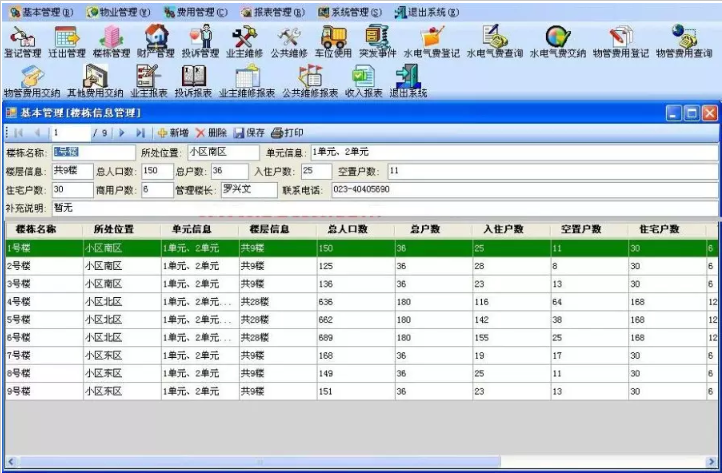
Task: Click 删除 delete record button
Action: pyautogui.click(x=211, y=133)
